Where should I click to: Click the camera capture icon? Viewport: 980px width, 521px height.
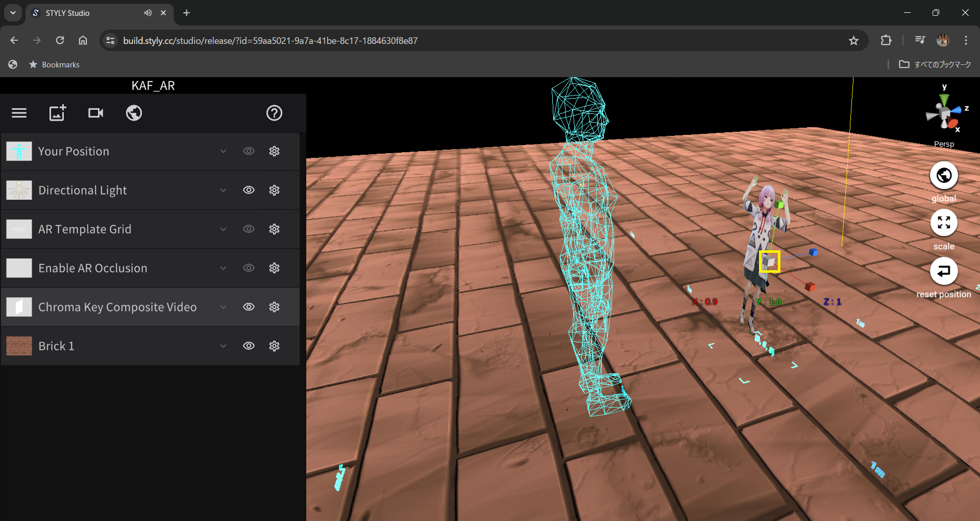(95, 113)
